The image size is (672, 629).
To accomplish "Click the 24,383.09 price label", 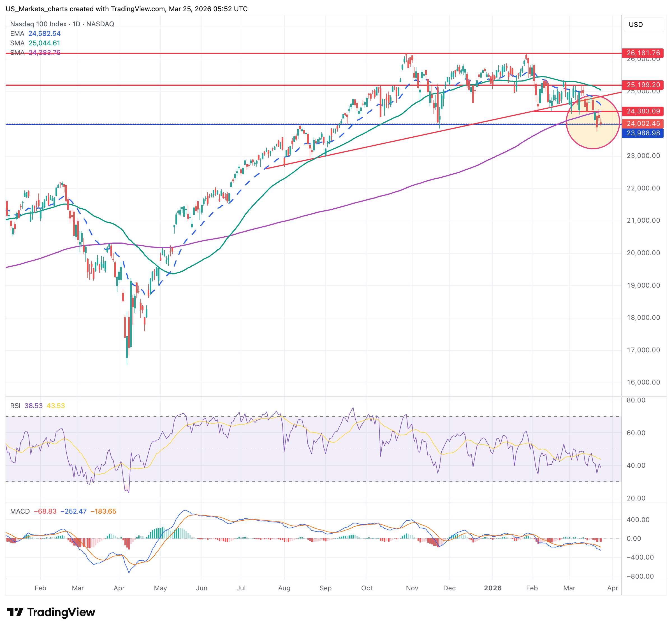I will click(x=643, y=111).
